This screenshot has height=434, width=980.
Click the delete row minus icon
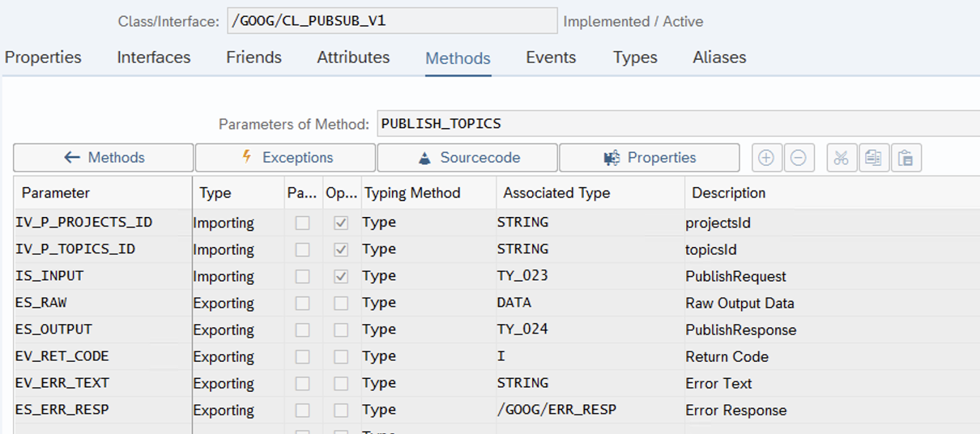coord(798,158)
